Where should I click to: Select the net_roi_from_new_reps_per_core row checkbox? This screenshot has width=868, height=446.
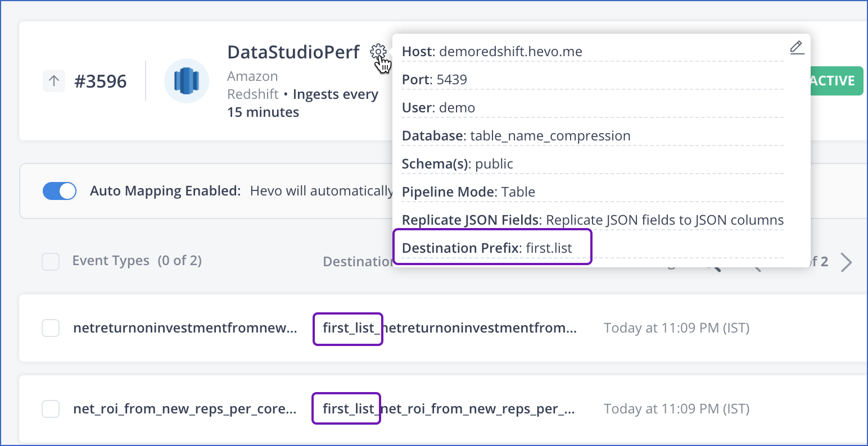[51, 408]
